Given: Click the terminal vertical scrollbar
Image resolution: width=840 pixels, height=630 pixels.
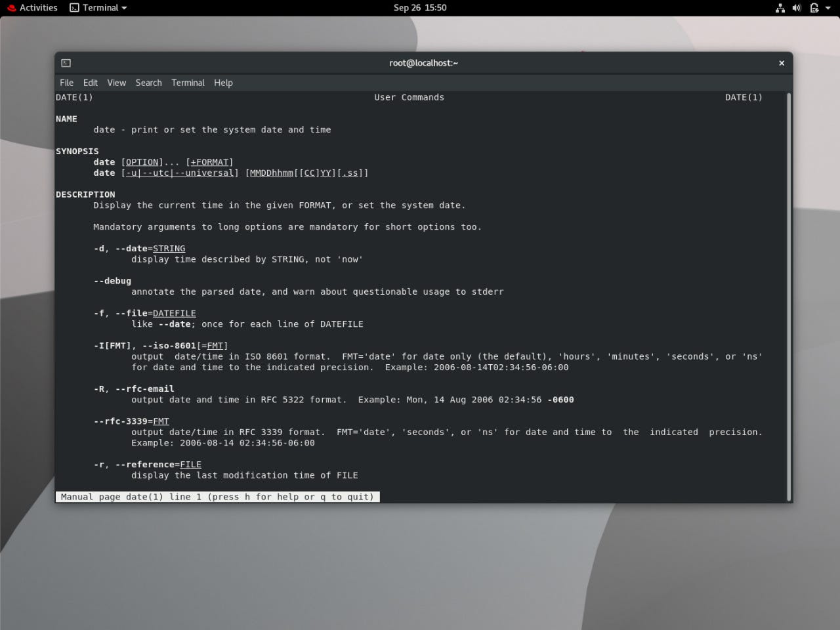Looking at the screenshot, I should (789, 297).
